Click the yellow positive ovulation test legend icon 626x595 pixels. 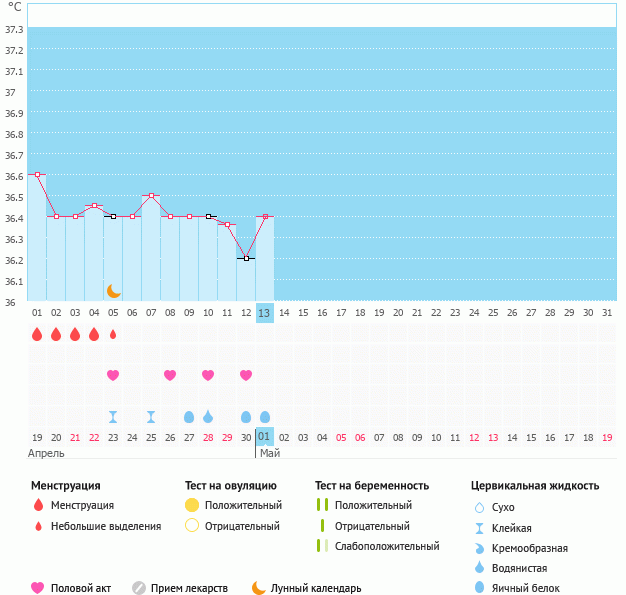coord(192,505)
